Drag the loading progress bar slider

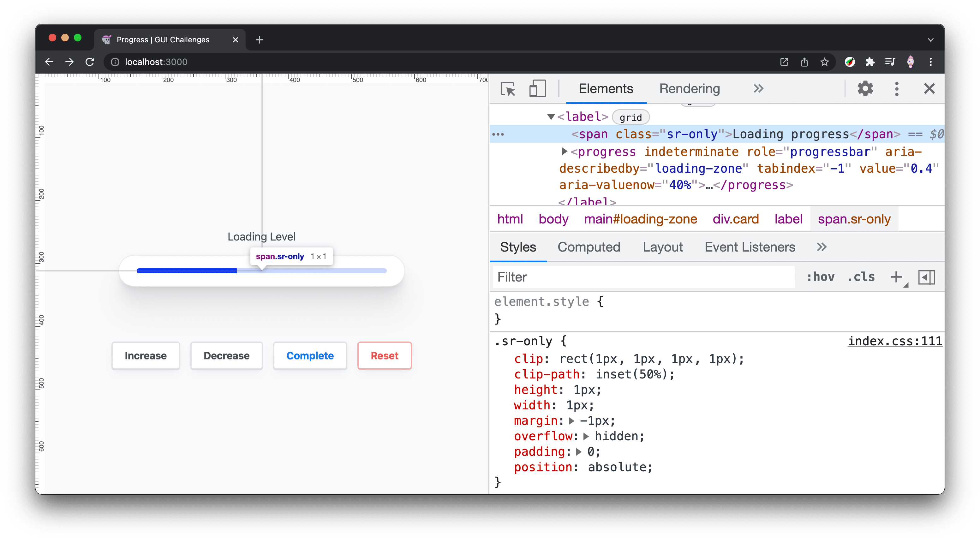236,270
